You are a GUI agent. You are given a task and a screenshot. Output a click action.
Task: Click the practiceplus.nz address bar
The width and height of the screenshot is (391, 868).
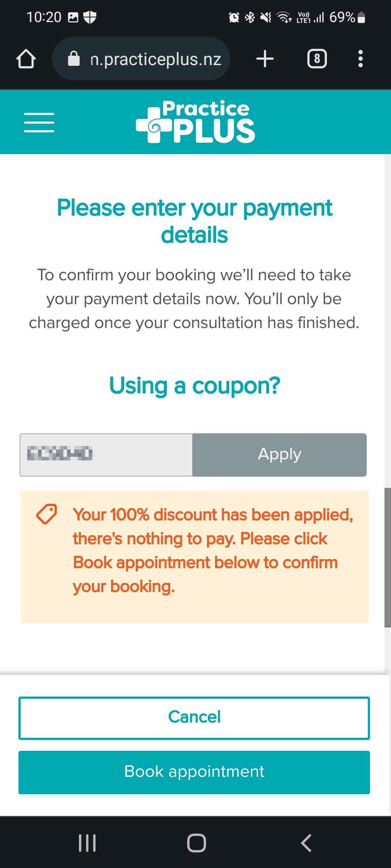point(142,59)
